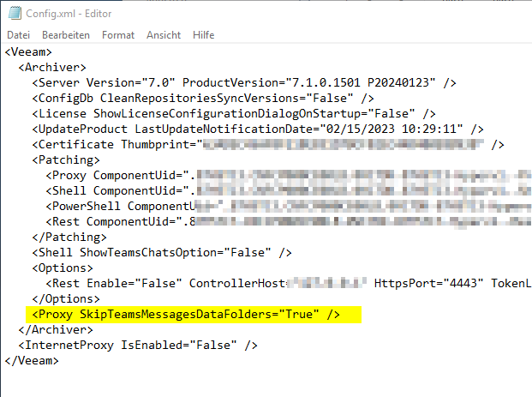Click the HttpsPort="4443" attribute
Image resolution: width=532 pixels, height=397 pixels.
[x=429, y=283]
